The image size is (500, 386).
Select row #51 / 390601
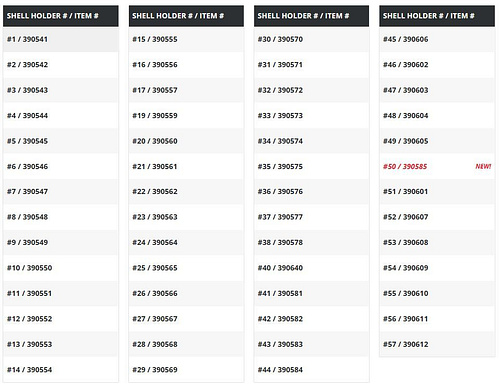tap(437, 192)
